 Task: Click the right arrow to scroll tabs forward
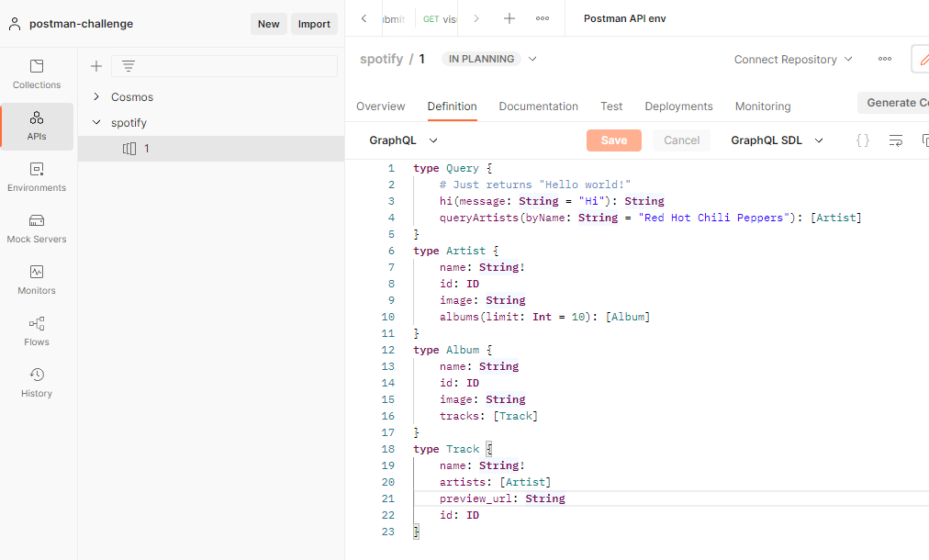(476, 18)
